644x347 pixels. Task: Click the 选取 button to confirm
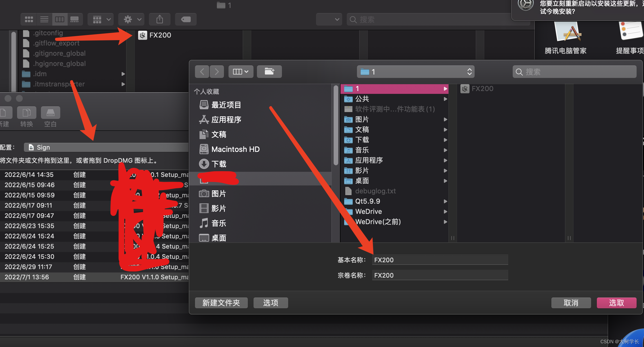pyautogui.click(x=616, y=303)
